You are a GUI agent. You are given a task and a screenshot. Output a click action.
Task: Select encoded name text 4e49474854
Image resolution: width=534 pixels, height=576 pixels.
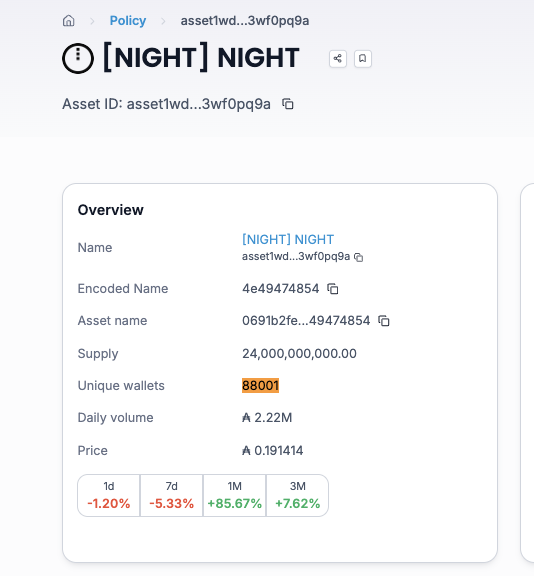[281, 289]
